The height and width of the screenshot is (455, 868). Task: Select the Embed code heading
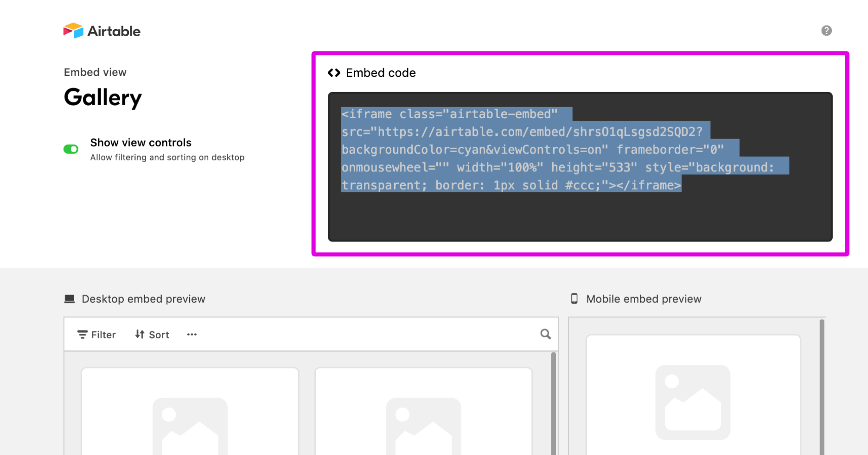click(381, 72)
